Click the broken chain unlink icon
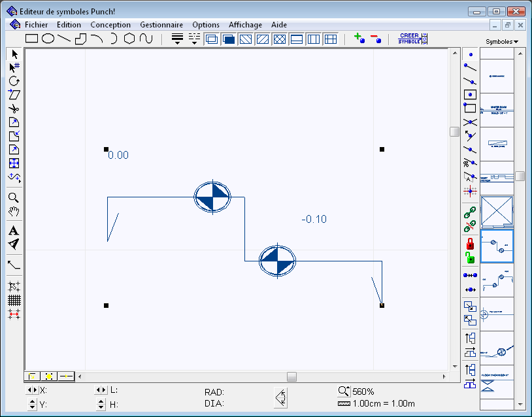 point(470,226)
